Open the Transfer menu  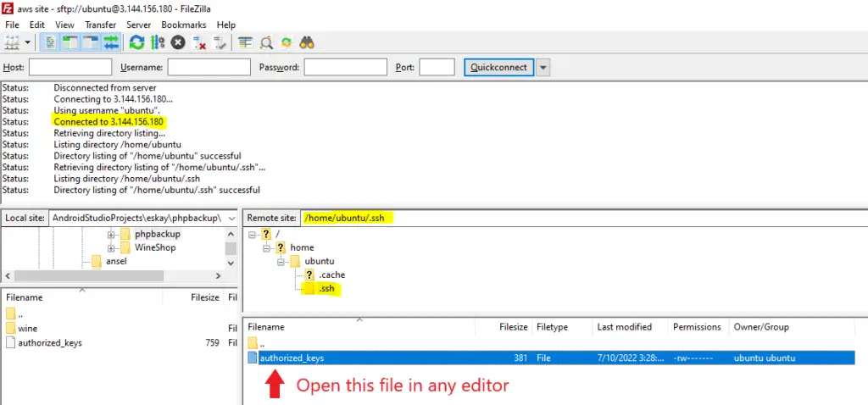tap(101, 25)
